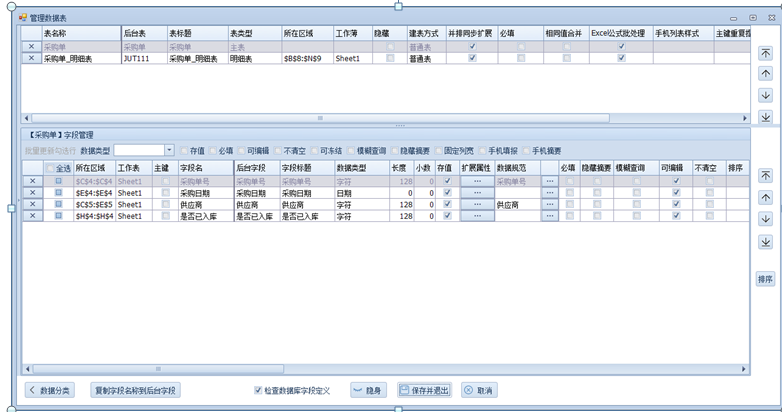Click the 表名称 column header

click(x=80, y=33)
